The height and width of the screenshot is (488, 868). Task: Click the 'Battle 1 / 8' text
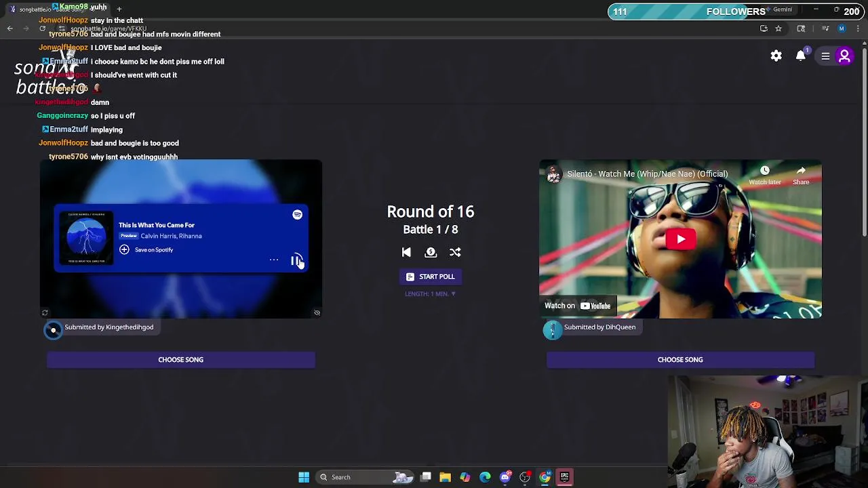(x=431, y=230)
